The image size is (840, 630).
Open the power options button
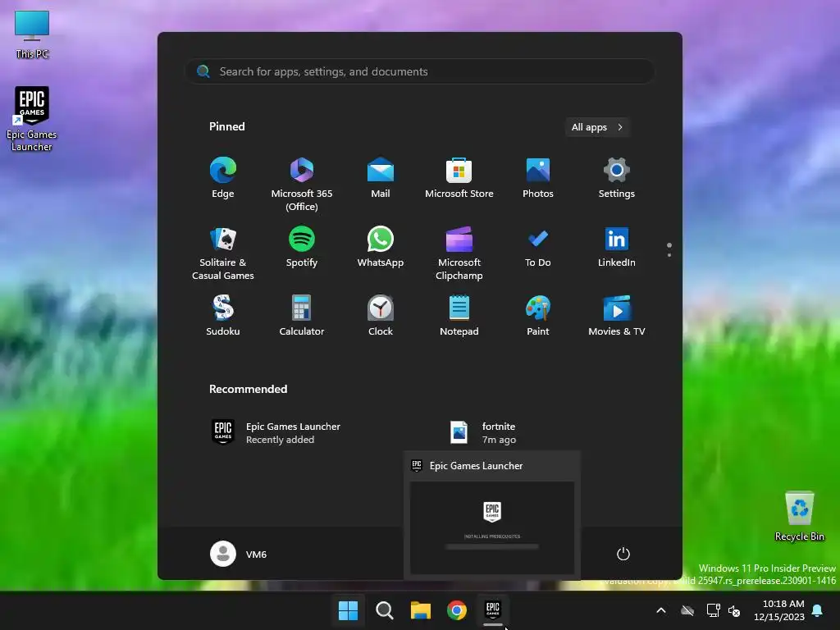623,554
